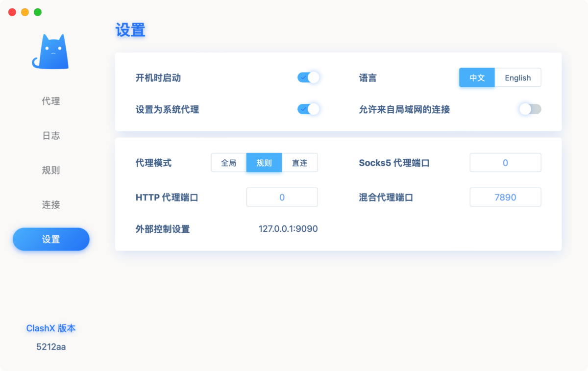Click the 代理模式 label
The width and height of the screenshot is (588, 371).
153,163
